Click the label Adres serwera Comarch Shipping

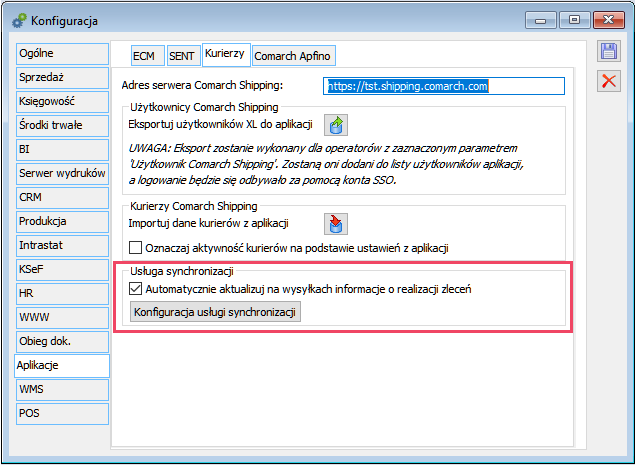click(x=202, y=85)
